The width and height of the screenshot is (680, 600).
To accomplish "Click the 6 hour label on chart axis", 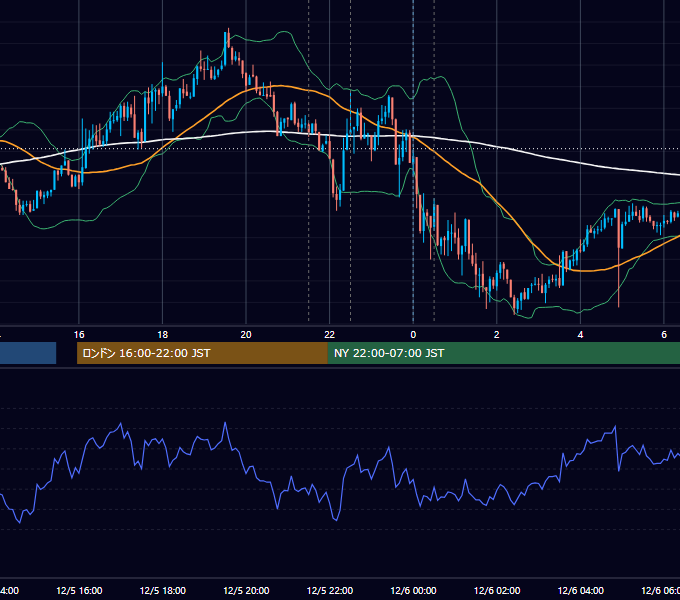I will [x=664, y=334].
